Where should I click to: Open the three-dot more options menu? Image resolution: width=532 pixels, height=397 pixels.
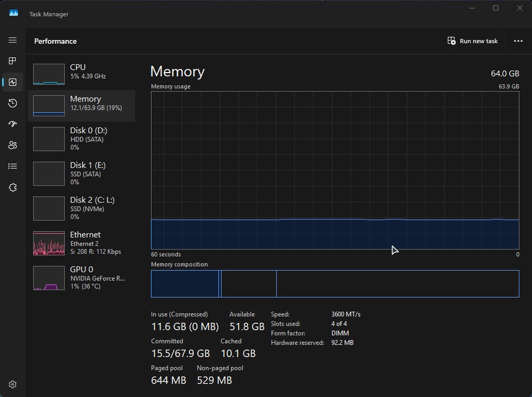coord(518,41)
